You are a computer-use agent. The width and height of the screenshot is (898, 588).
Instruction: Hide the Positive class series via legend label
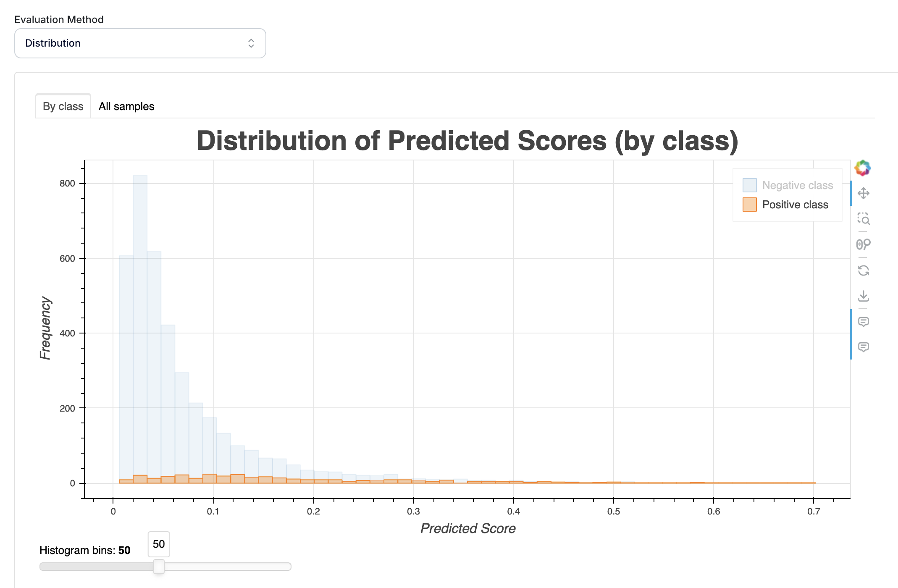coord(795,205)
